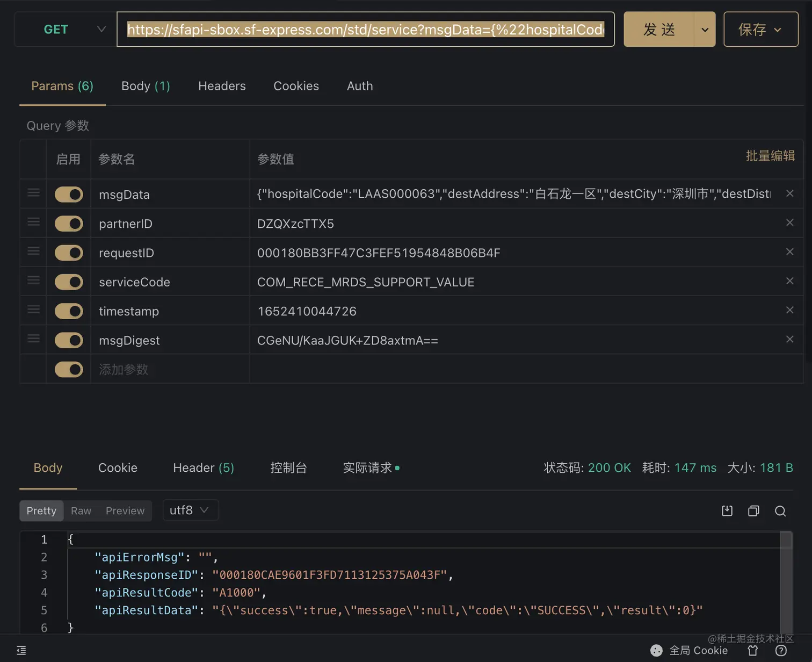Open the 实际请求 actual request tab

(x=371, y=468)
